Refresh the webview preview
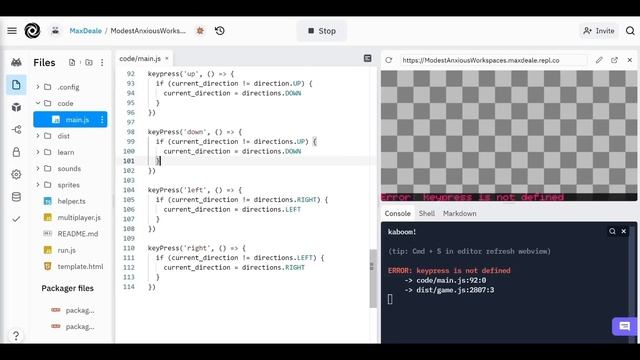640x360 pixels. tap(389, 60)
